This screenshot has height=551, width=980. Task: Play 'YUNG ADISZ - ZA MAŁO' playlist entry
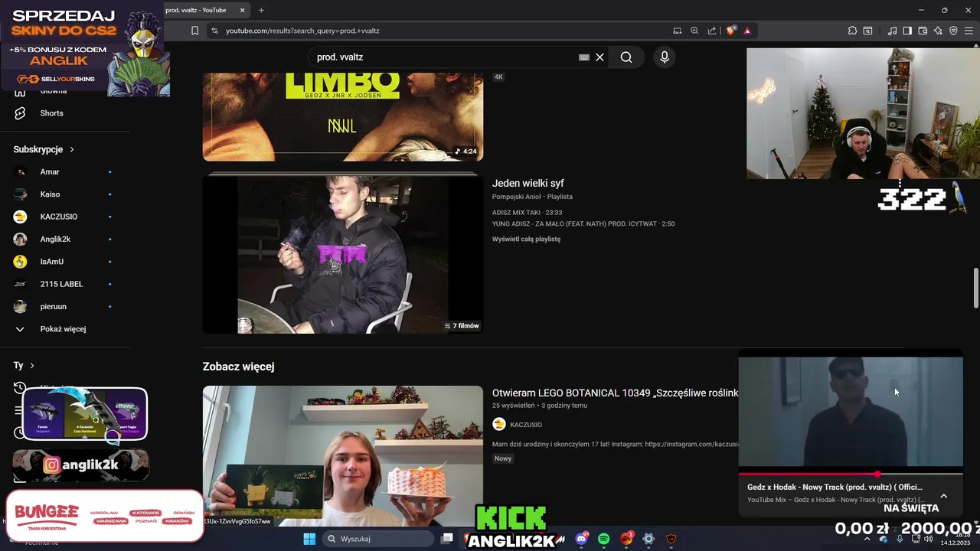[583, 224]
